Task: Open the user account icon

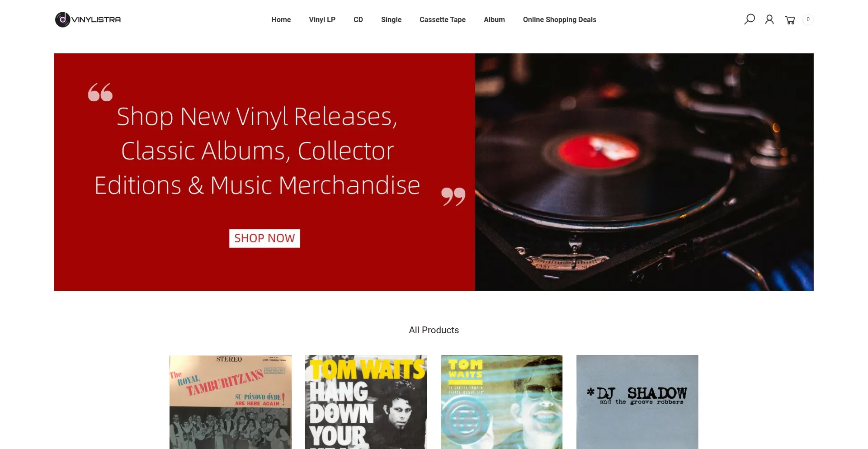Action: (x=769, y=19)
